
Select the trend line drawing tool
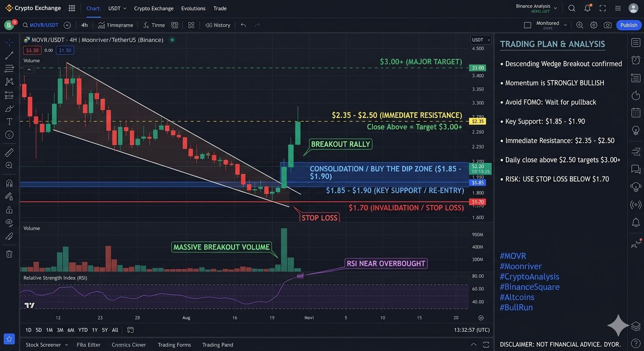(9, 56)
